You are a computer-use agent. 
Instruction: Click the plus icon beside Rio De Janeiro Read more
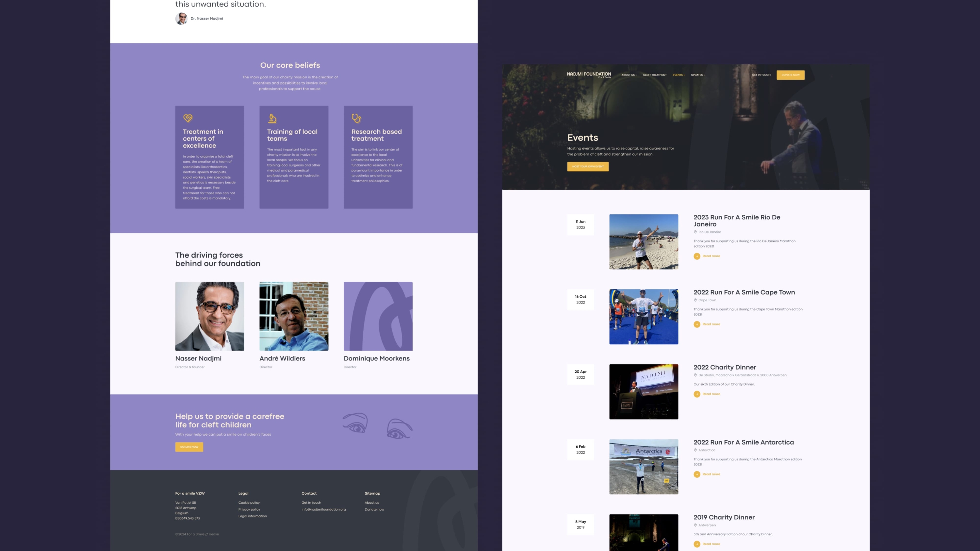pyautogui.click(x=696, y=256)
